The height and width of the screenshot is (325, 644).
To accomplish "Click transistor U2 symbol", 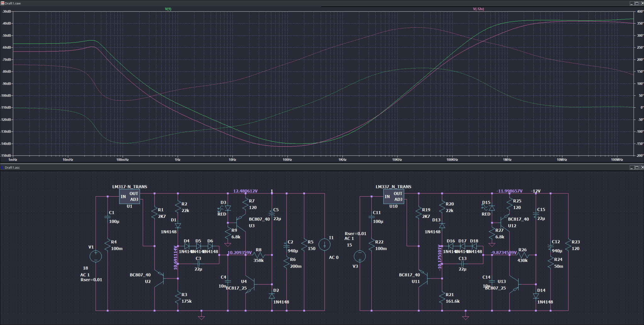I will point(159,278).
